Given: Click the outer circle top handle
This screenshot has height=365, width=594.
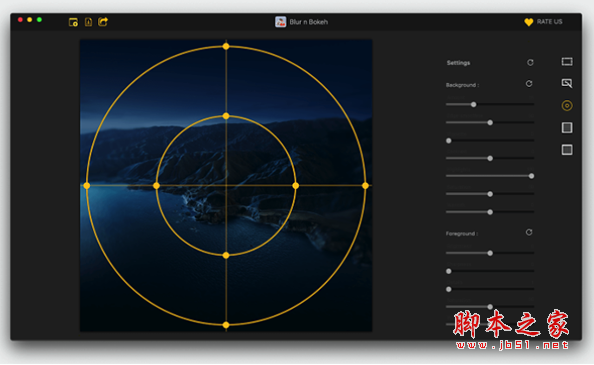Looking at the screenshot, I should tap(226, 46).
